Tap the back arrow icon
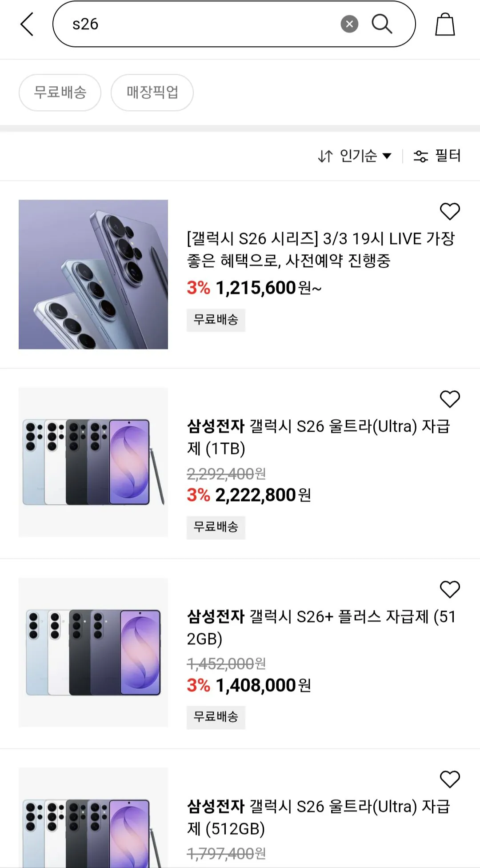Screen dimensions: 480x868 point(27,24)
